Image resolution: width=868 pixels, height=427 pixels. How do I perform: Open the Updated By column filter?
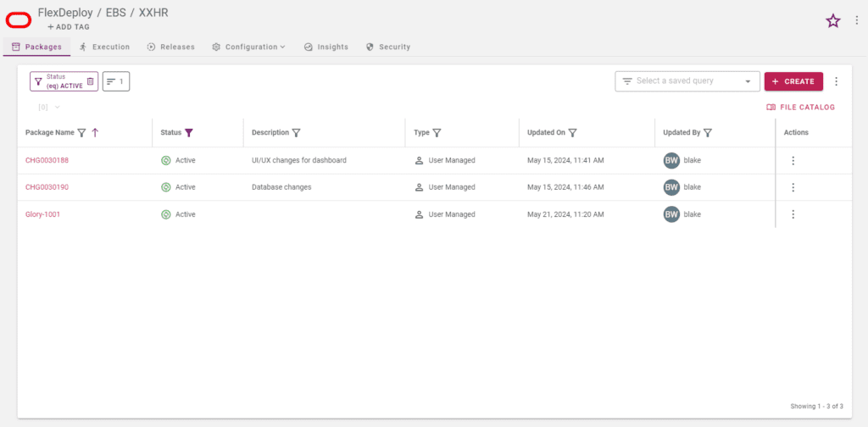click(708, 133)
